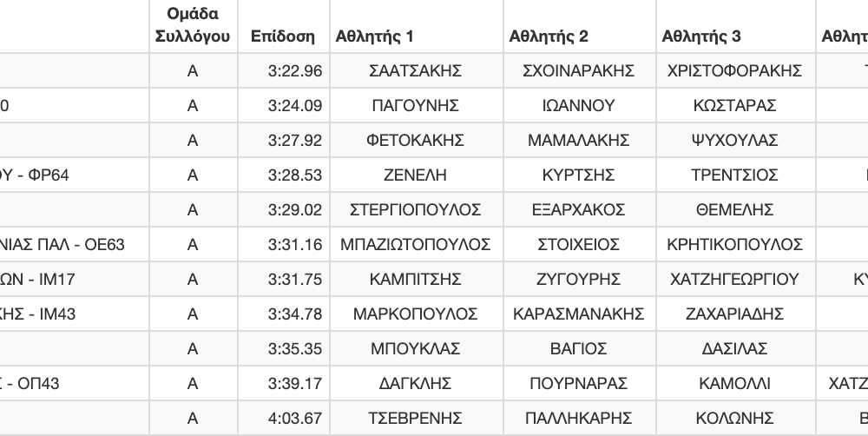
Task: Select athlete ΣΤΕΡΓΙΟΠΟΥΛΟΣ cell
Action: tap(417, 209)
